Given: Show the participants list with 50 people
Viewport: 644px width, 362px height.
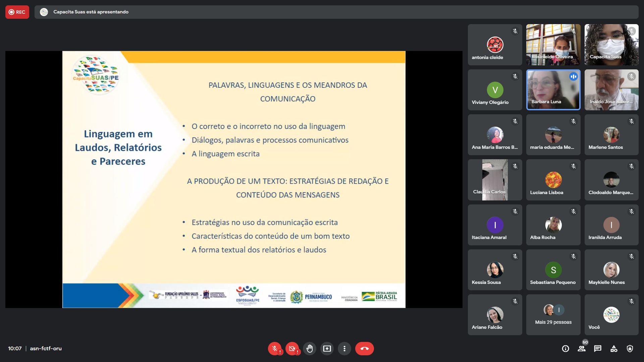Looking at the screenshot, I should [582, 349].
